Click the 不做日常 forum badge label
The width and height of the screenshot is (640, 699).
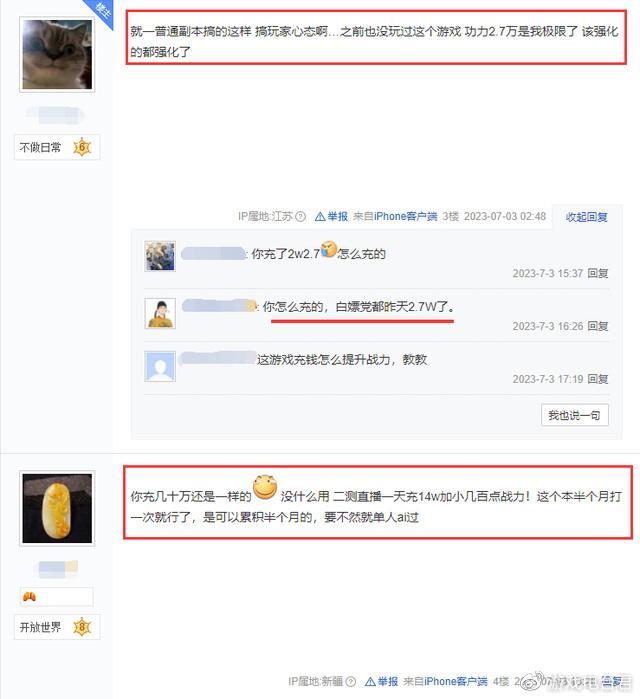tap(40, 147)
